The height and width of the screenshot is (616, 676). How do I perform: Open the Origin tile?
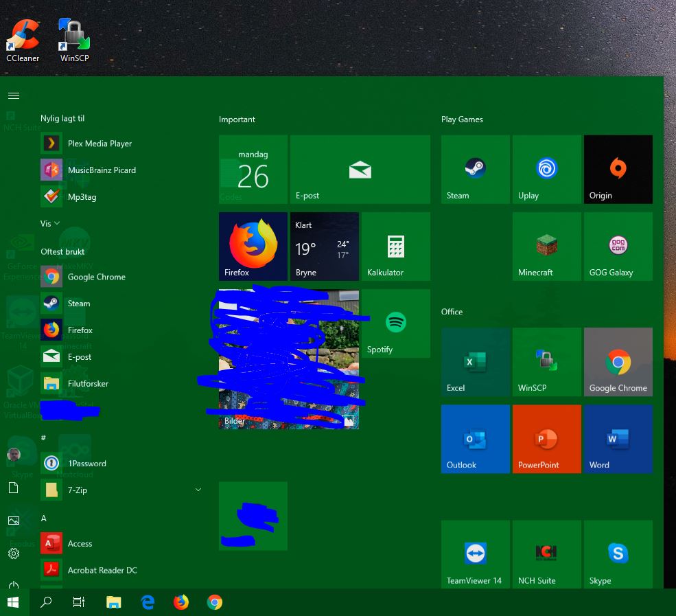coord(618,169)
